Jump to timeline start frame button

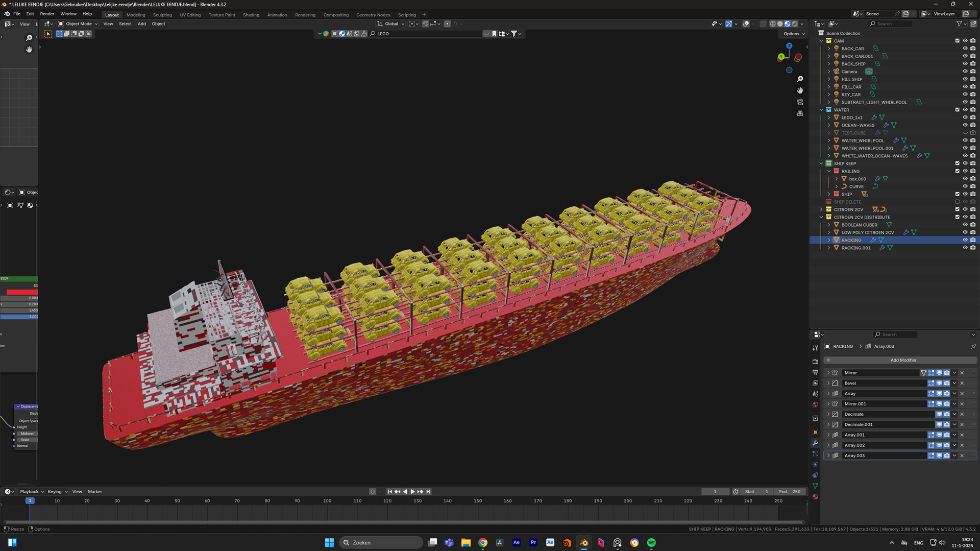tap(390, 492)
